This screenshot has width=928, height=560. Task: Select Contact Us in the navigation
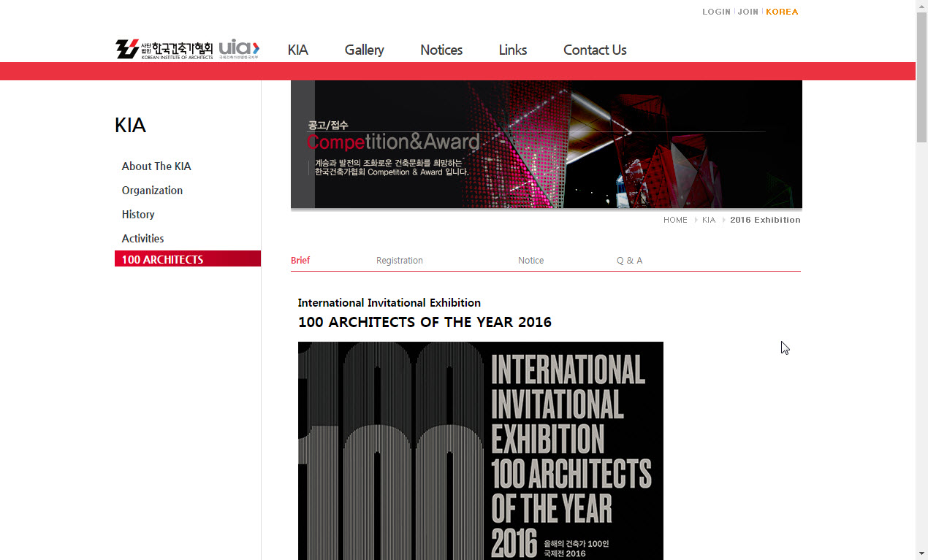pyautogui.click(x=595, y=50)
